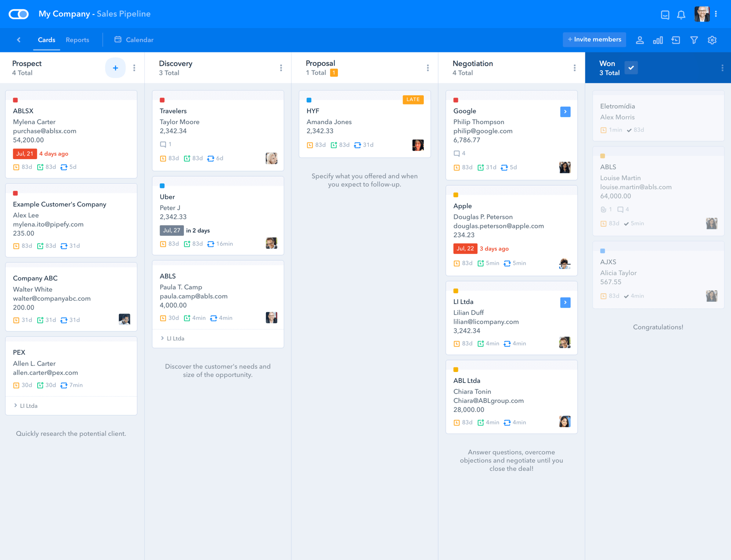Click the phase time icon on ABL Ltda card
The height and width of the screenshot is (560, 731).
[x=480, y=423]
